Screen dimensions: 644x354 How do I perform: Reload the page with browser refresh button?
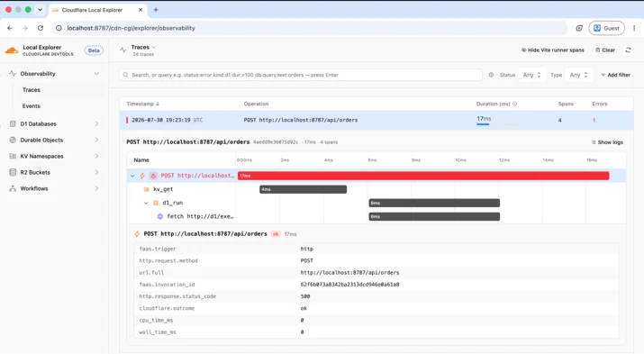tap(41, 28)
